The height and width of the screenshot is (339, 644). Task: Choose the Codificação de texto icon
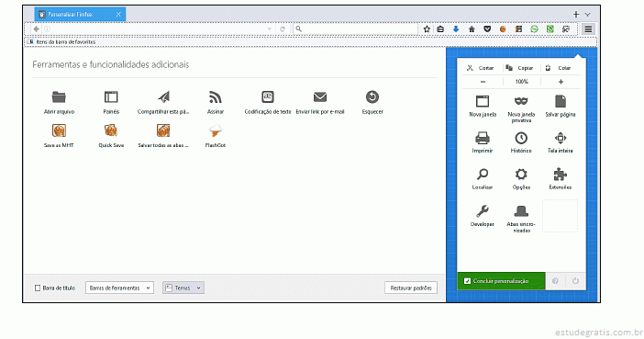coord(267,97)
